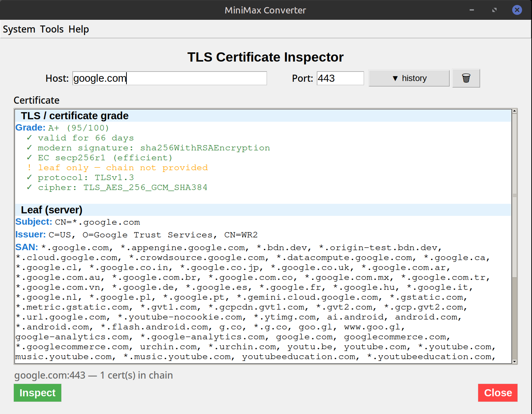Click the red Close button
This screenshot has width=532, height=414.
coord(498,393)
